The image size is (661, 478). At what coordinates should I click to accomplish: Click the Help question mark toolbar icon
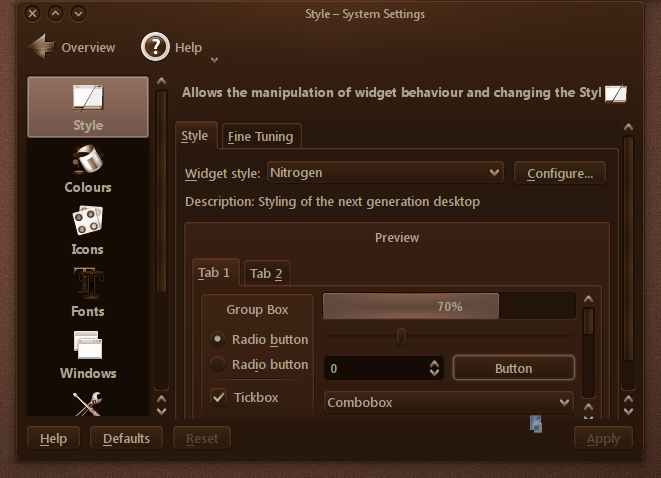(155, 46)
